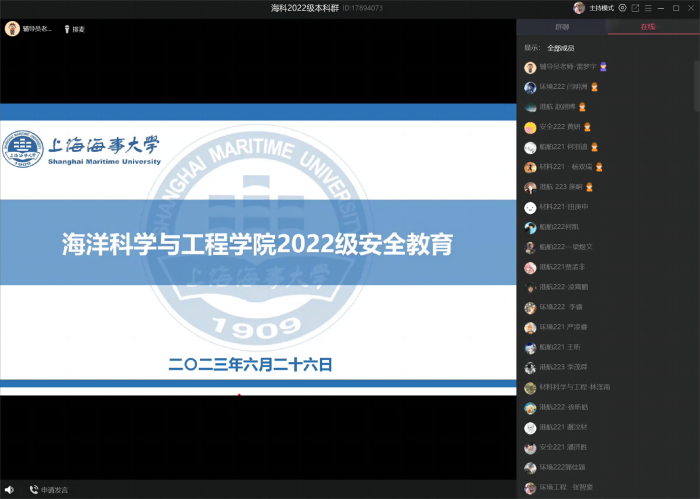Click the avatar of the 港航 223 admin member

click(530, 188)
